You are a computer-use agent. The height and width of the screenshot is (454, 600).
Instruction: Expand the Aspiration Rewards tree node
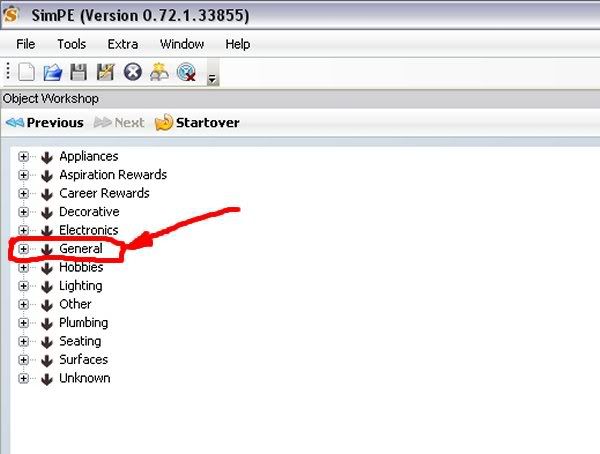[23, 175]
